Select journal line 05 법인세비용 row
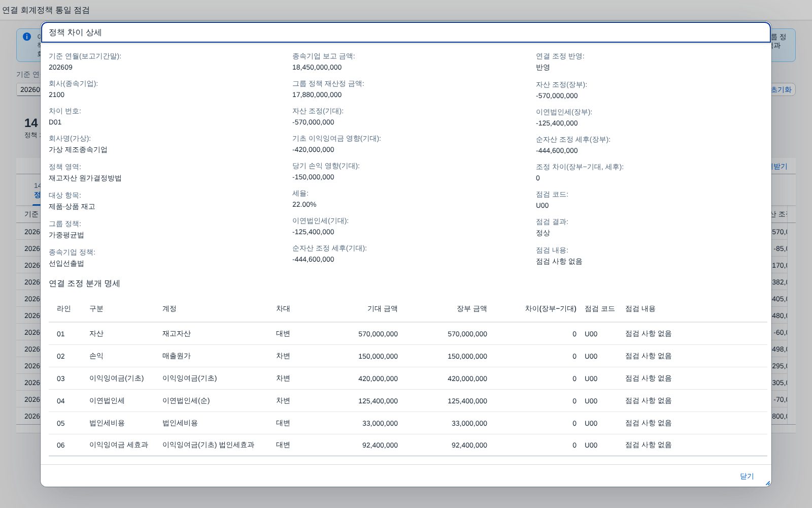Viewport: 812px width, 508px height. click(408, 423)
